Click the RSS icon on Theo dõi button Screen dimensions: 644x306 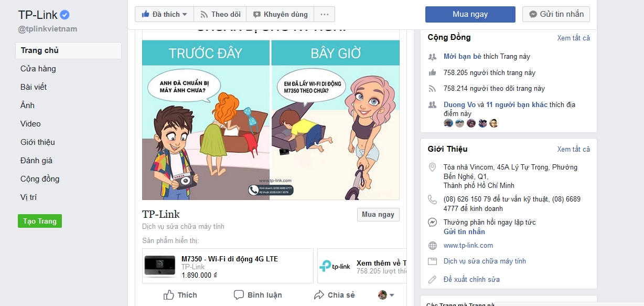click(x=203, y=14)
